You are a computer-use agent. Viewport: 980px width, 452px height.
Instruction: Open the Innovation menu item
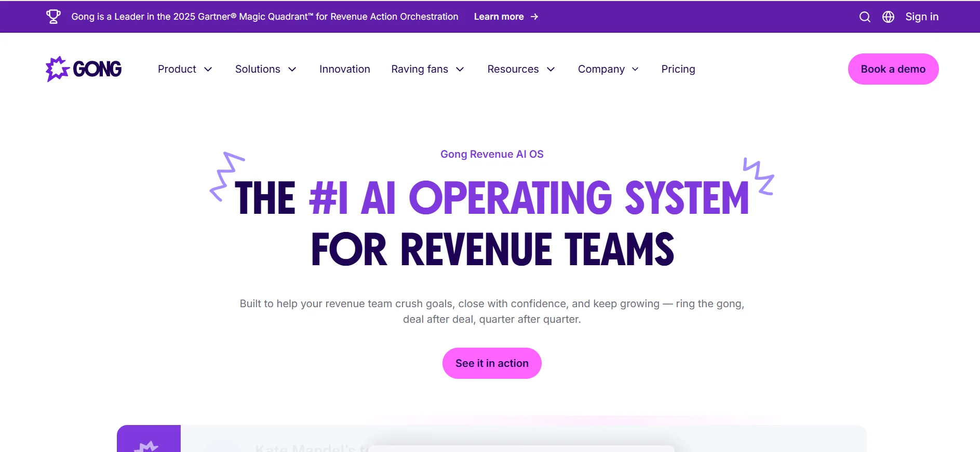[x=344, y=69]
